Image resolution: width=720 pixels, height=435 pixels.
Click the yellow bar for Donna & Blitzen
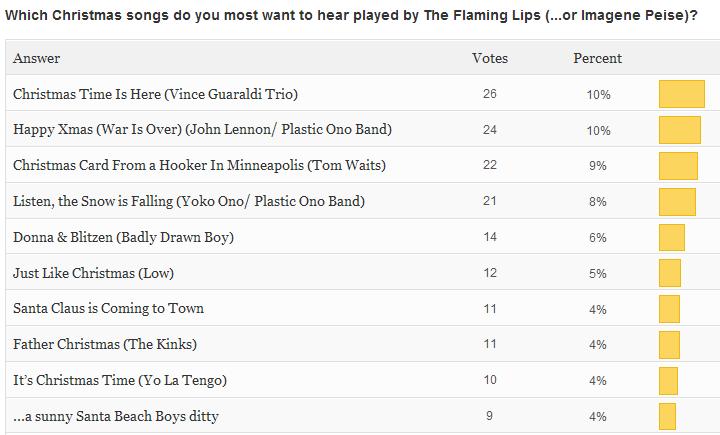671,238
